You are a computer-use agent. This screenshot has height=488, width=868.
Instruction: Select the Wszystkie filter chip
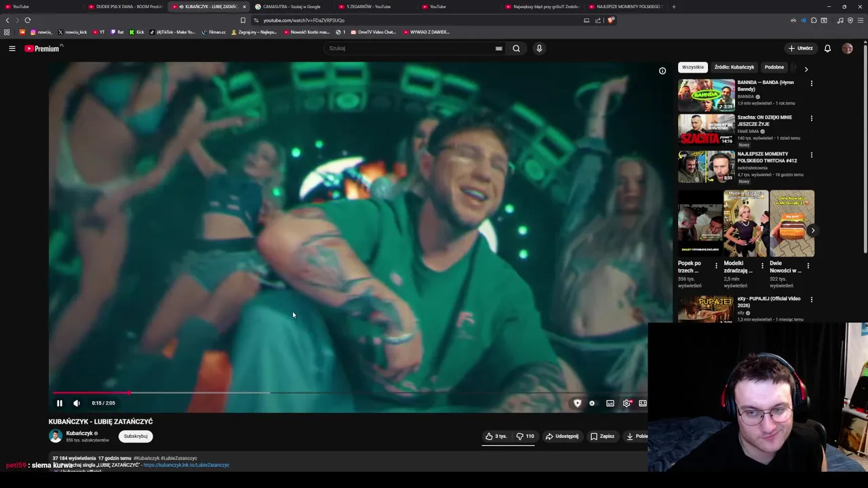pos(693,67)
